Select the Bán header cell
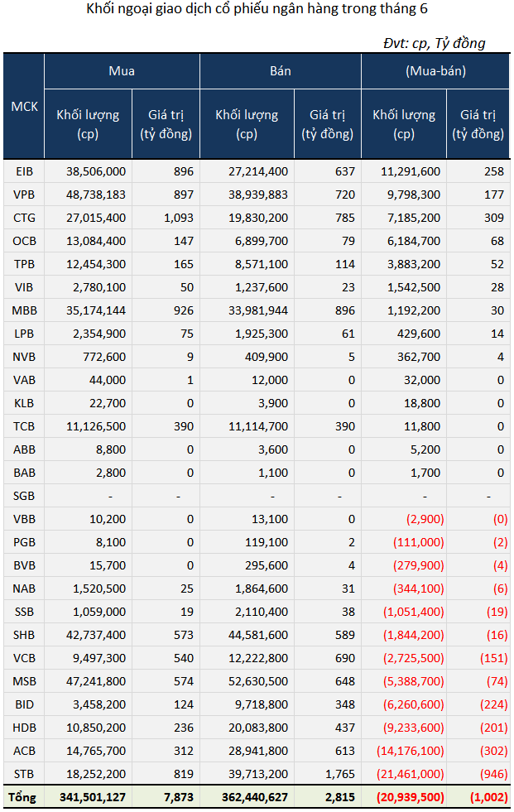514x812 pixels. click(x=280, y=71)
